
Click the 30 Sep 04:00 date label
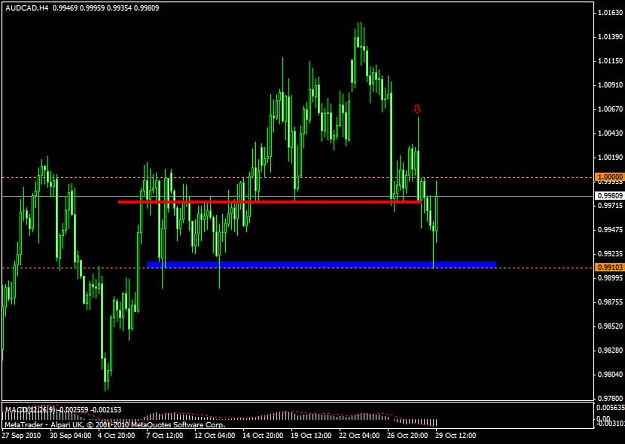(x=70, y=435)
